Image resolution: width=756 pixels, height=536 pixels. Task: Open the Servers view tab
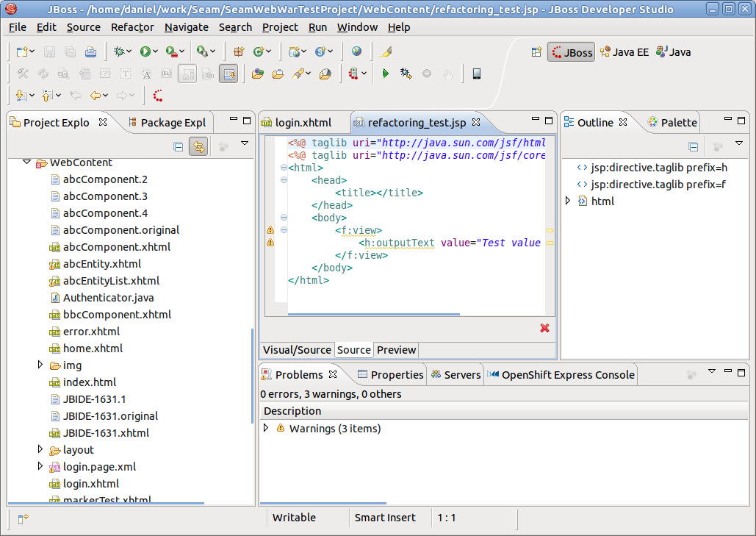point(456,374)
